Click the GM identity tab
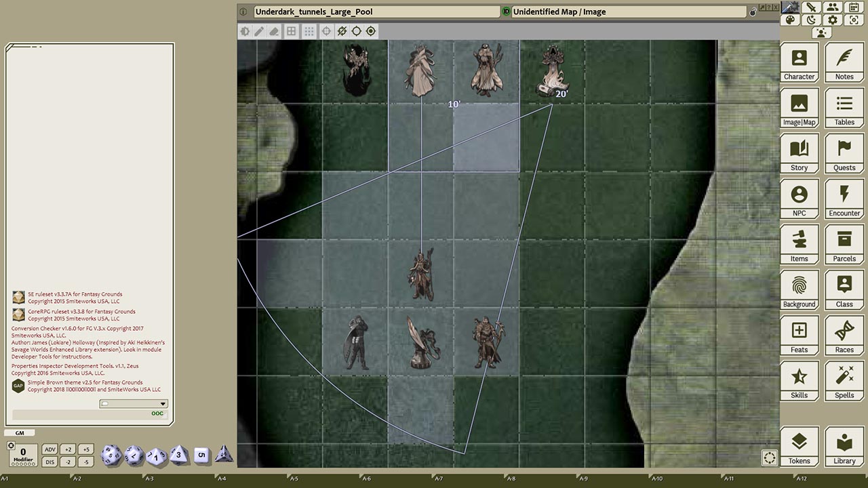The image size is (868, 488). point(19,432)
